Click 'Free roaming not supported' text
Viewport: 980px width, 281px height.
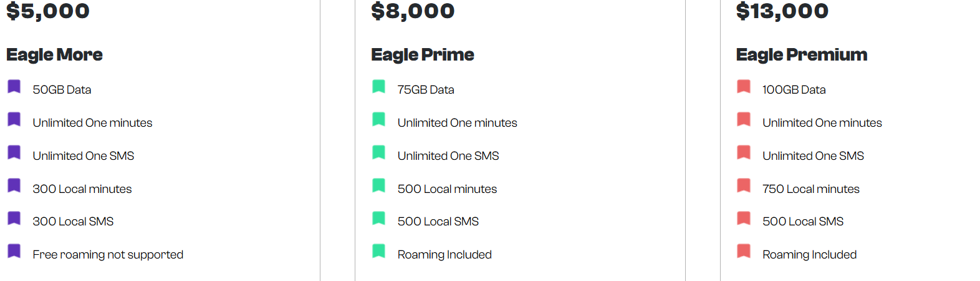coord(108,255)
